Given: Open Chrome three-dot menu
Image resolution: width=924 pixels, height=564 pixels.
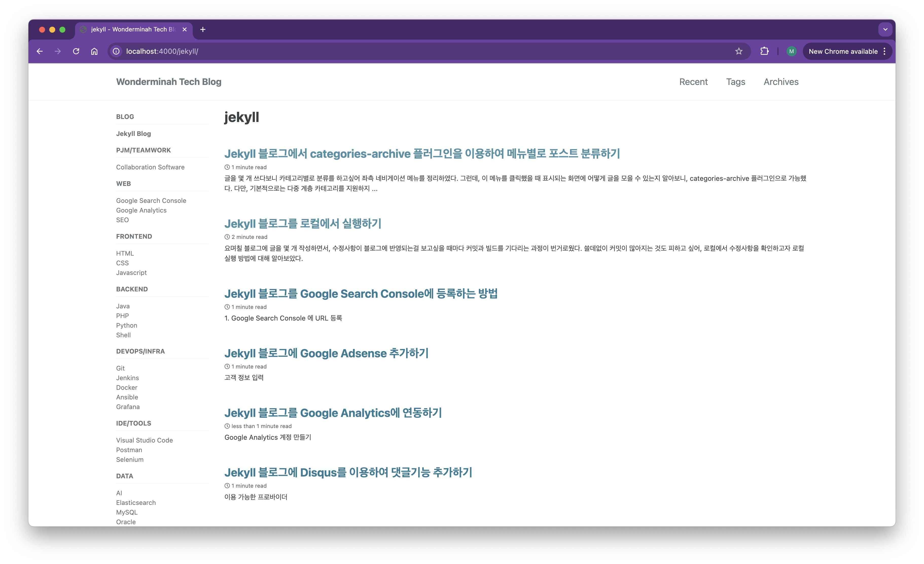Looking at the screenshot, I should 885,51.
